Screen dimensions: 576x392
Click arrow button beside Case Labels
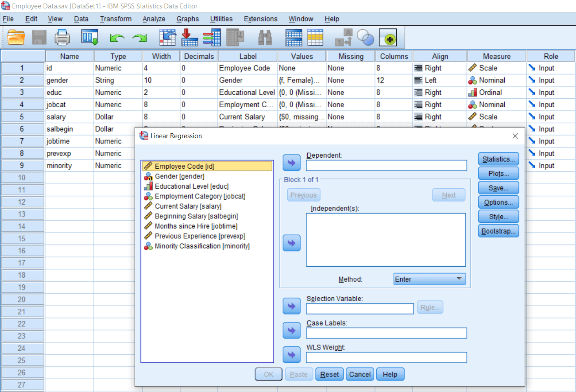pos(291,330)
